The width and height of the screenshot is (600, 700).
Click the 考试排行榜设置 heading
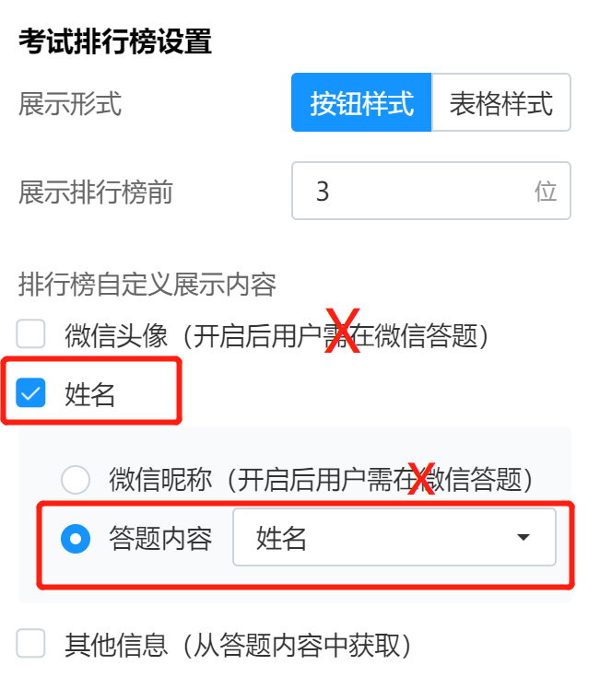click(115, 41)
